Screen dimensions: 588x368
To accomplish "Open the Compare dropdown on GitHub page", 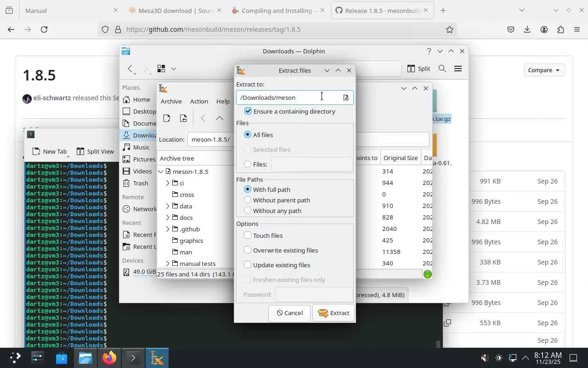I will point(544,70).
